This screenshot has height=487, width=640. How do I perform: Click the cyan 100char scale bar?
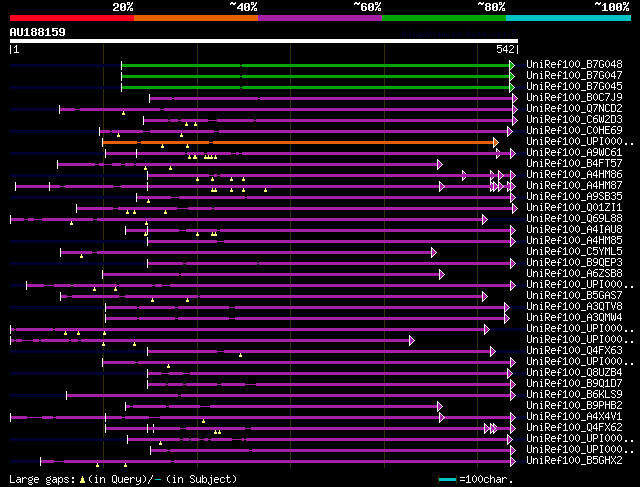click(x=447, y=480)
